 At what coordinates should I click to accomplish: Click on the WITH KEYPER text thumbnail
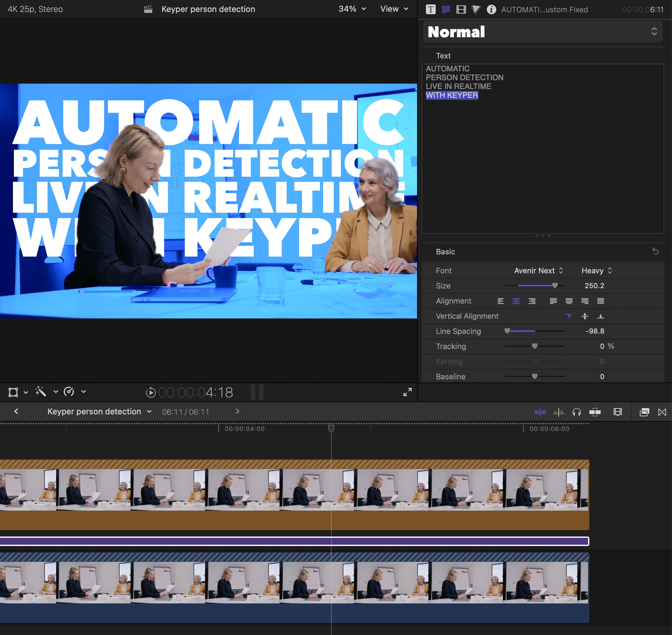pyautogui.click(x=452, y=95)
